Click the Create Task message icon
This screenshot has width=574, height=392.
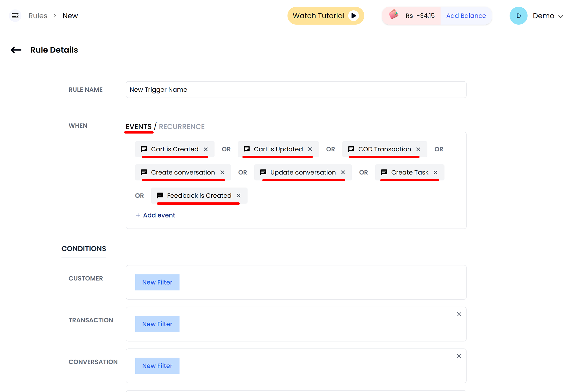[384, 172]
